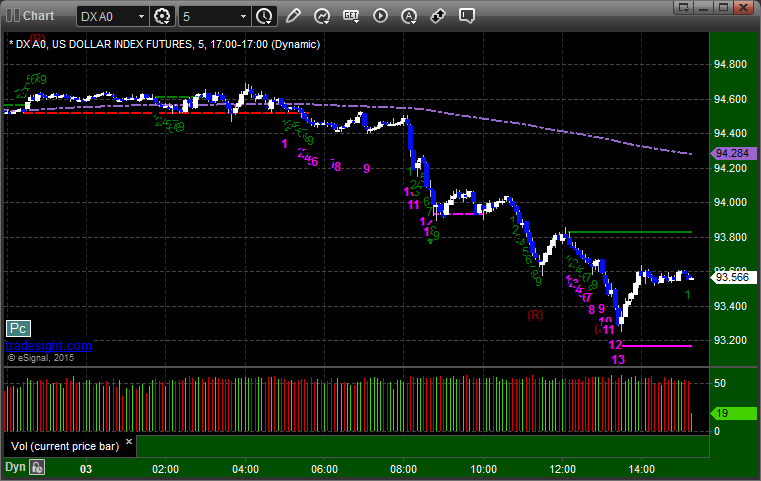Viewport: 761px width, 481px height.
Task: Click the 12:00 time axis label
Action: (x=562, y=469)
